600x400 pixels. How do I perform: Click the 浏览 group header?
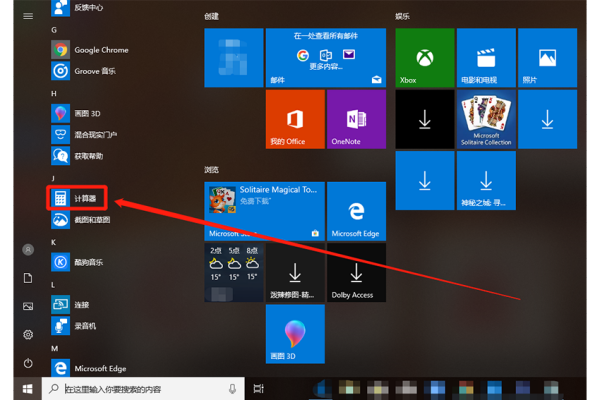(x=212, y=170)
